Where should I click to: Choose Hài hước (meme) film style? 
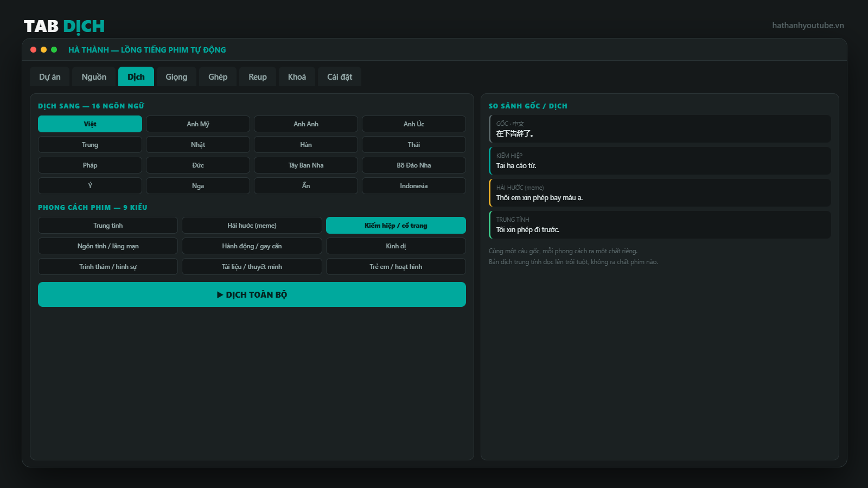tap(252, 226)
